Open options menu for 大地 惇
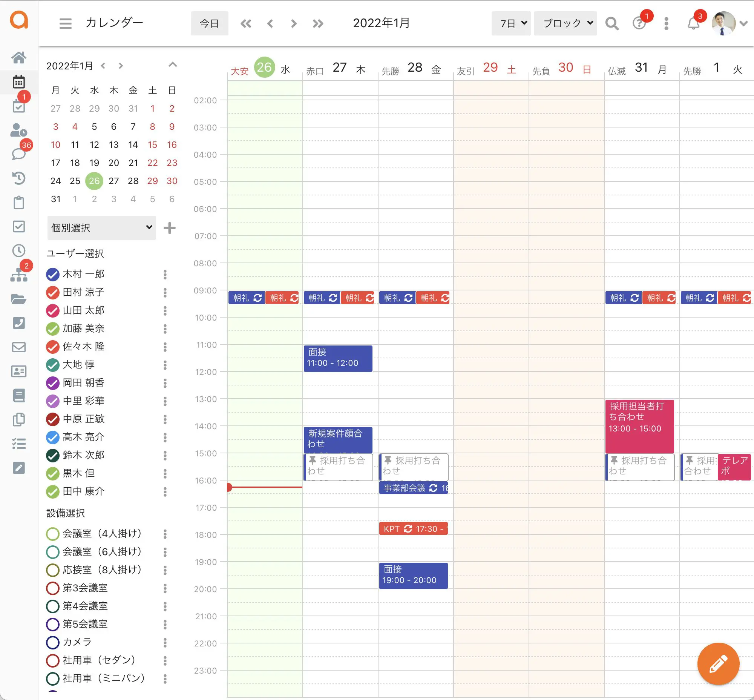This screenshot has width=754, height=700. click(165, 365)
